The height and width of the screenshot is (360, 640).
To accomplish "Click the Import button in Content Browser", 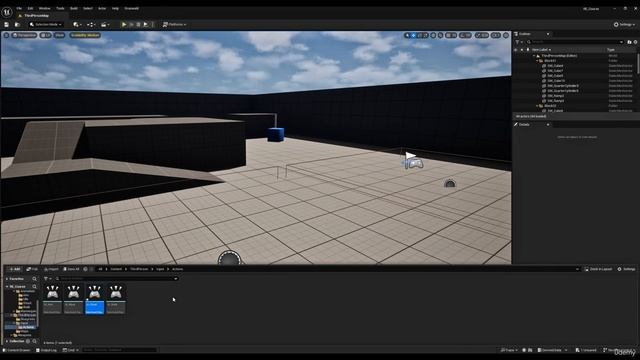I will [51, 269].
